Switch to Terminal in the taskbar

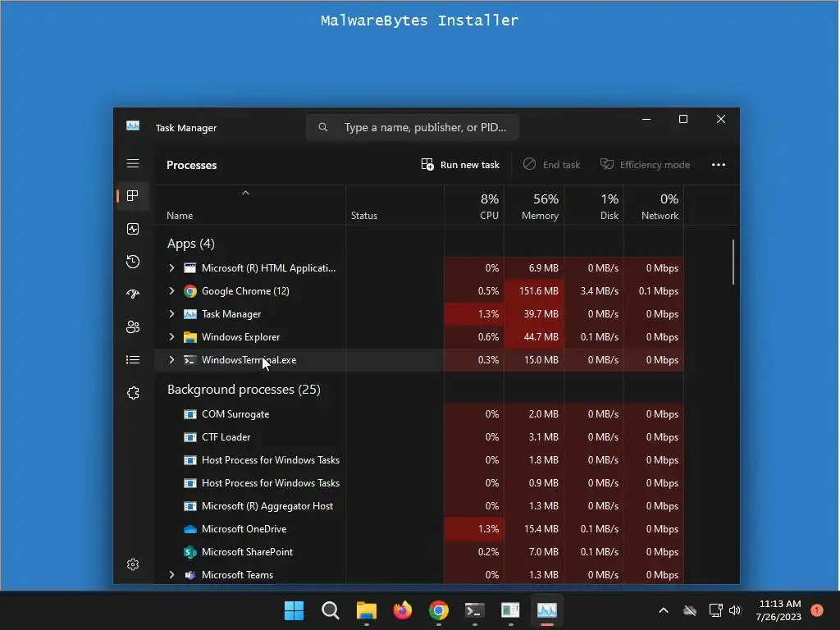pyautogui.click(x=475, y=610)
